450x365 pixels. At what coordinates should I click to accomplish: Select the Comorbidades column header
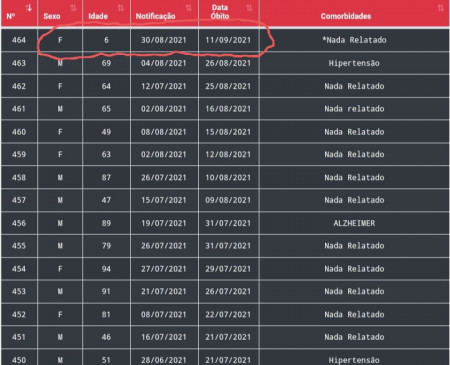pos(346,16)
